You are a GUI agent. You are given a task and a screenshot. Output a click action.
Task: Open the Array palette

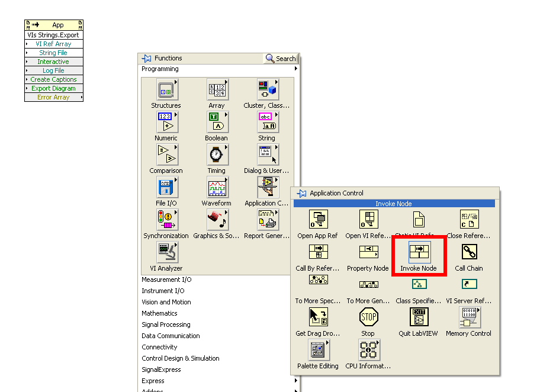pos(217,90)
